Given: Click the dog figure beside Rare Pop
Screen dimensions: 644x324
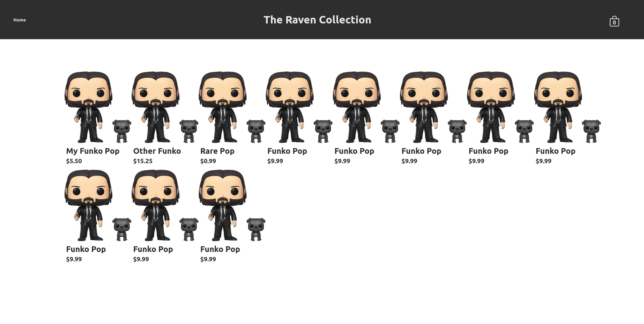Looking at the screenshot, I should (x=256, y=131).
